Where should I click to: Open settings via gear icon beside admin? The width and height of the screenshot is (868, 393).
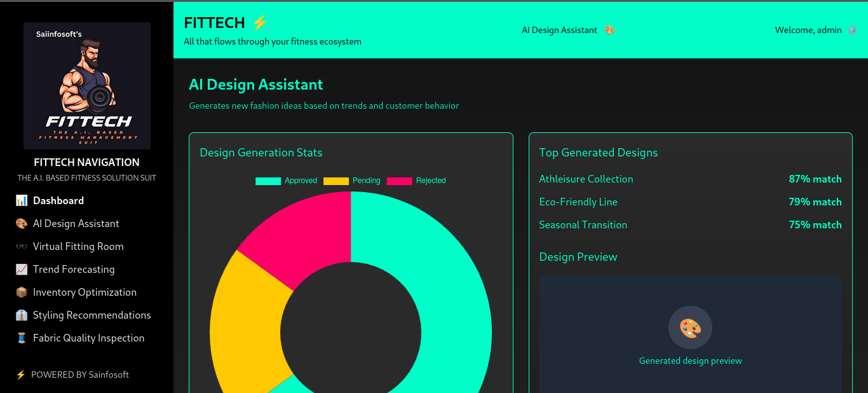click(852, 30)
